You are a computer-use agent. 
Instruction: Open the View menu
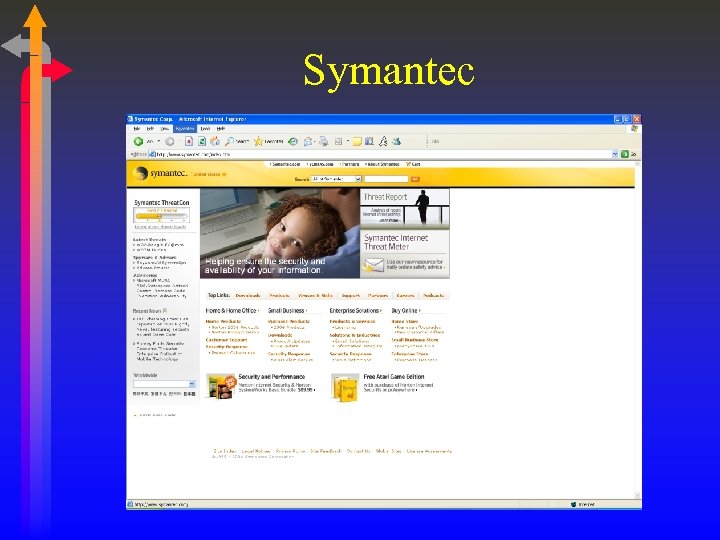click(x=164, y=129)
